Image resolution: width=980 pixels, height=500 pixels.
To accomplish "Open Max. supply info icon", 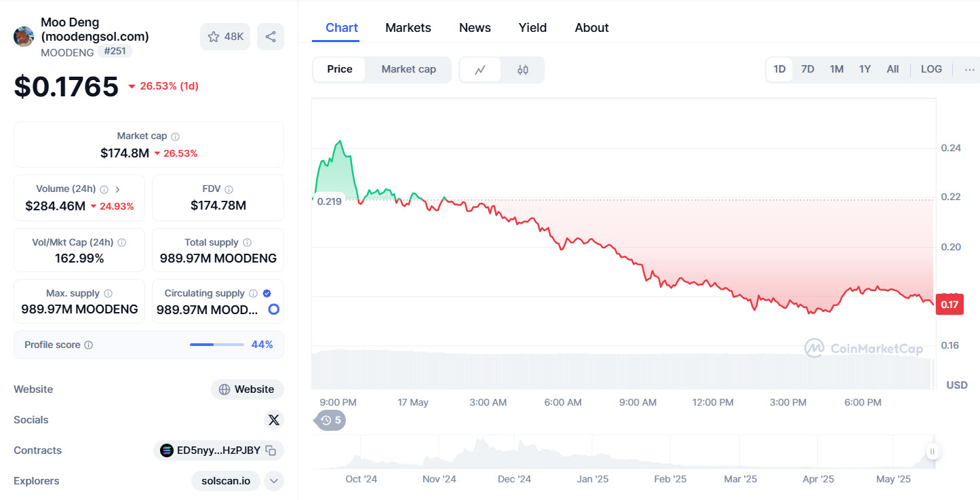I will click(108, 294).
